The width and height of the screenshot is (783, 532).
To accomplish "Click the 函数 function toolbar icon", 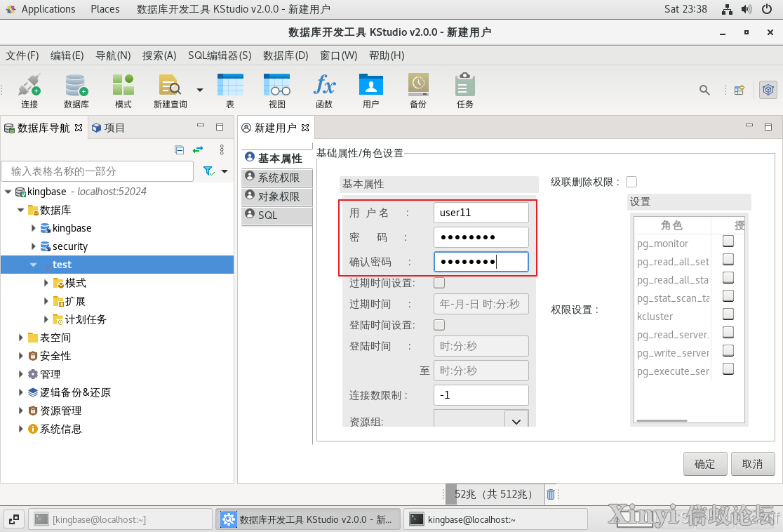I will click(324, 91).
